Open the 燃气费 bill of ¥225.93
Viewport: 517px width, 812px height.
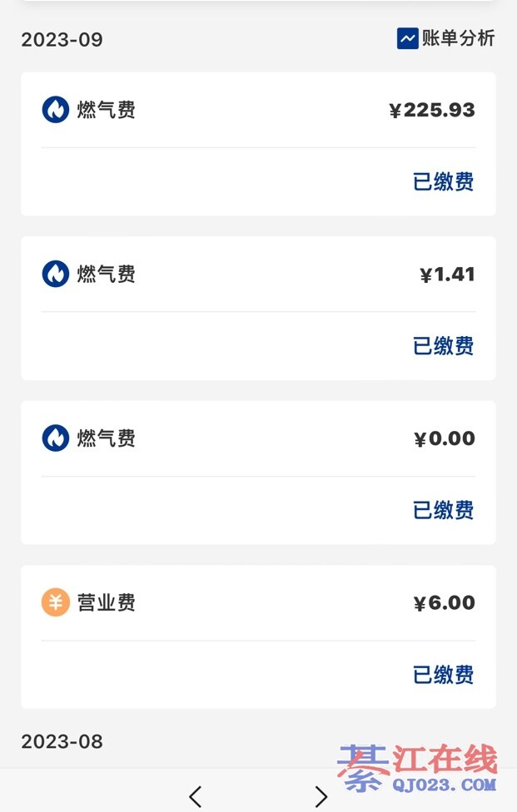click(x=107, y=110)
